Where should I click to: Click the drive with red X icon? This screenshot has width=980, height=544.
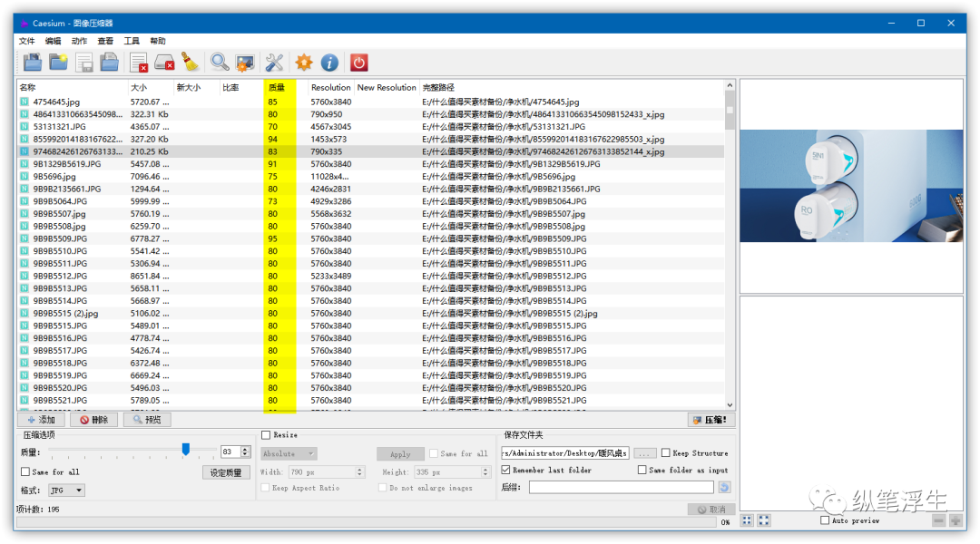click(x=164, y=63)
